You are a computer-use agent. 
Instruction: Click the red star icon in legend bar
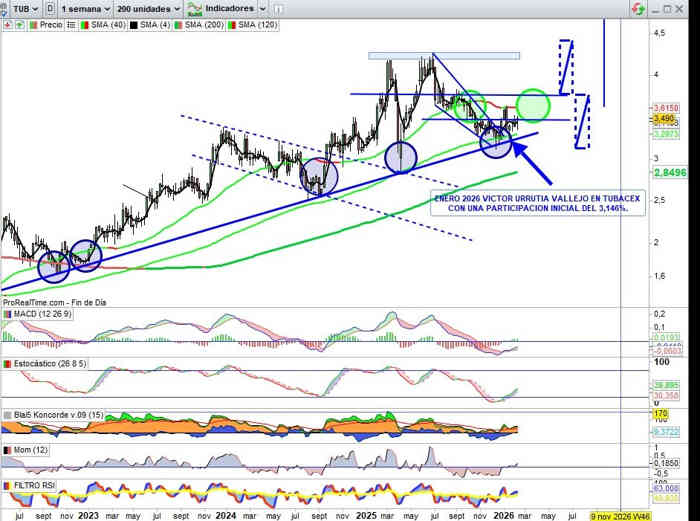[x=6, y=24]
